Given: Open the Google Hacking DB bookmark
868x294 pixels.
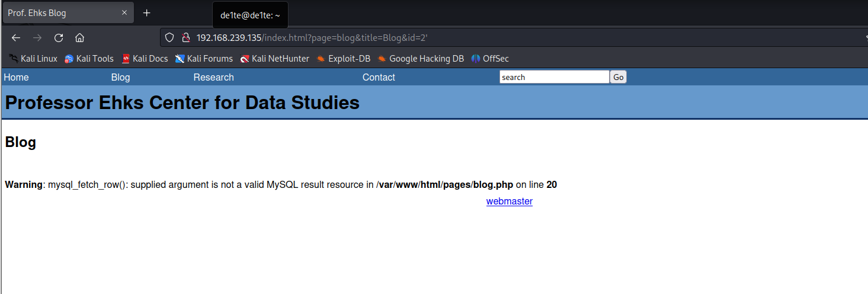Looking at the screenshot, I should pos(421,59).
